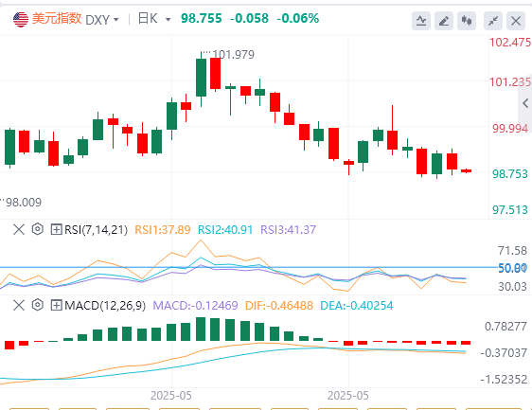Screen dimensions: 532x410
Task: Open the 日K timeframe dropdown
Action: coord(154,19)
